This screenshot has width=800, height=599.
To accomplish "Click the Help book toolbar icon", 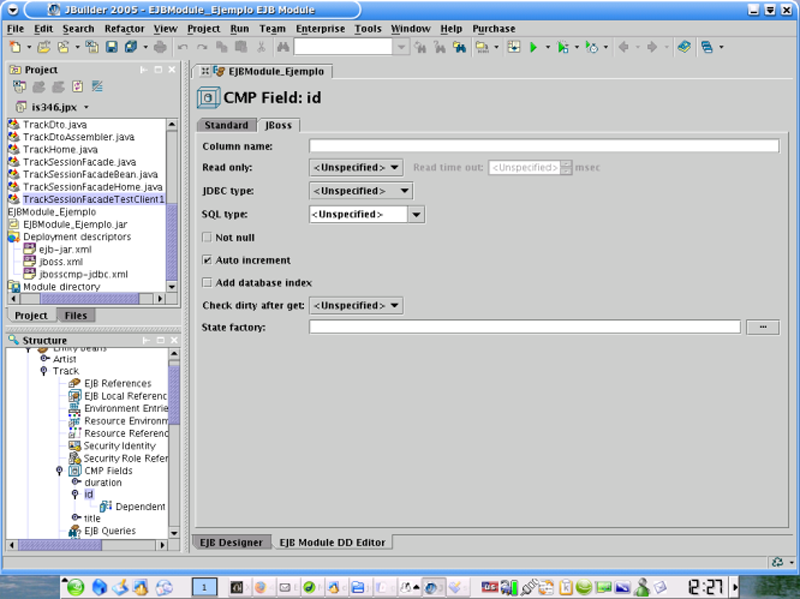I will 684,47.
